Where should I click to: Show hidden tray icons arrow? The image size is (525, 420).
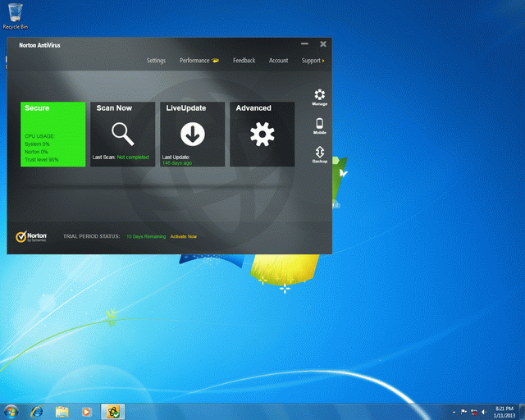coord(454,412)
